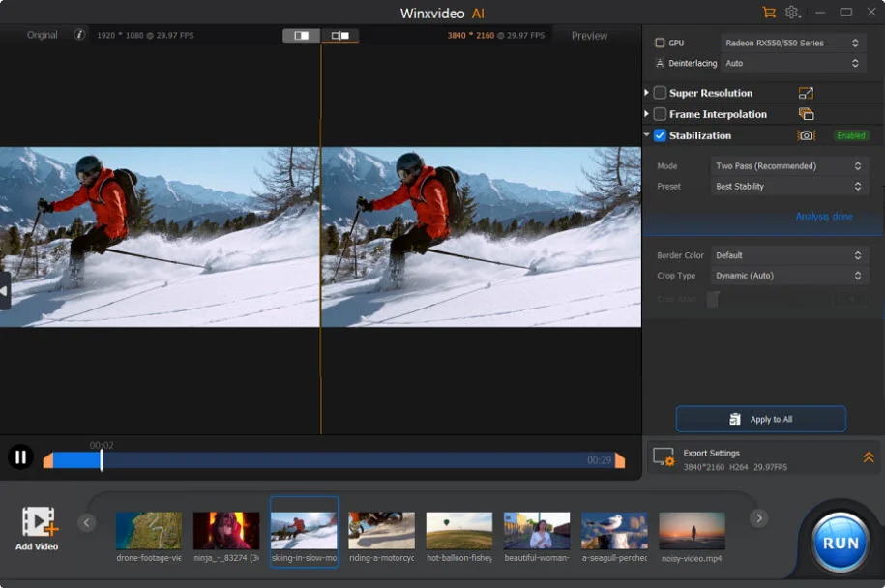
Task: Click the Apply to All button
Action: click(x=760, y=419)
